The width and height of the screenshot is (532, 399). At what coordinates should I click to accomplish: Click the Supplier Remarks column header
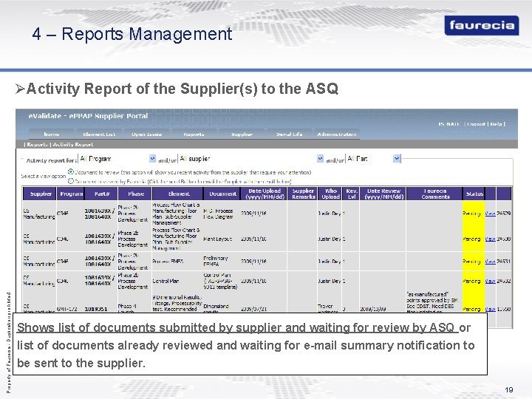tap(304, 194)
